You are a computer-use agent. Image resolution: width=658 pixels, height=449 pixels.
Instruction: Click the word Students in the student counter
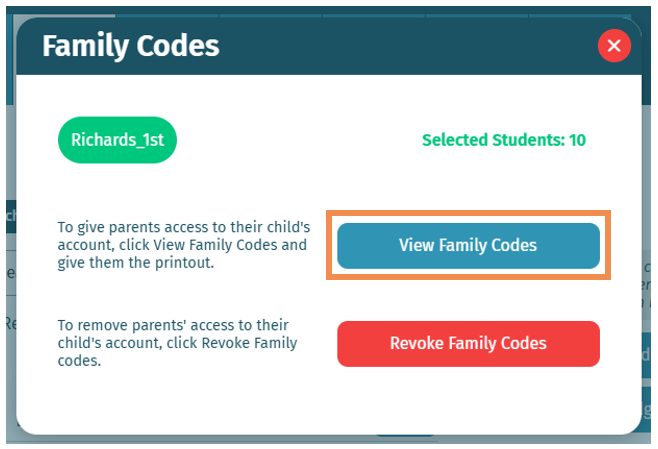click(x=529, y=140)
